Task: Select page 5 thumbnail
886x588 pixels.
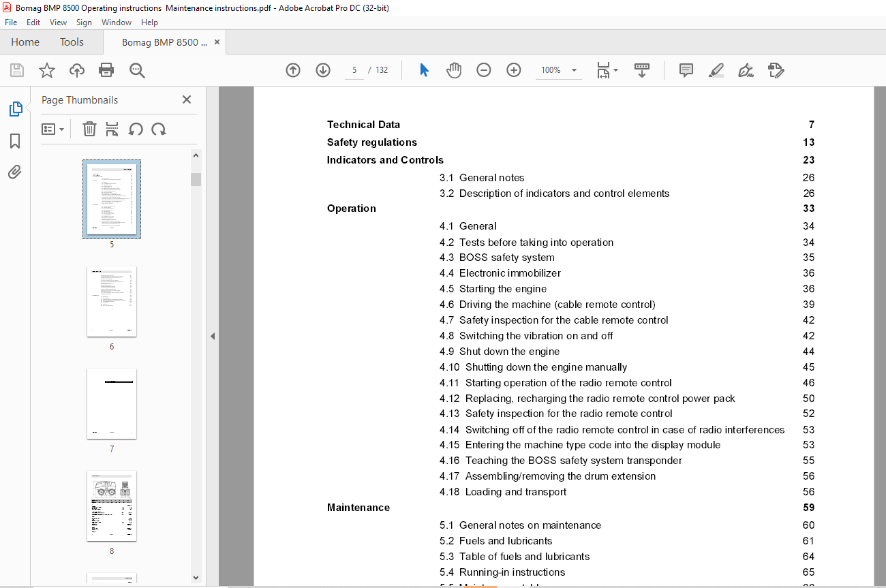Action: [112, 200]
